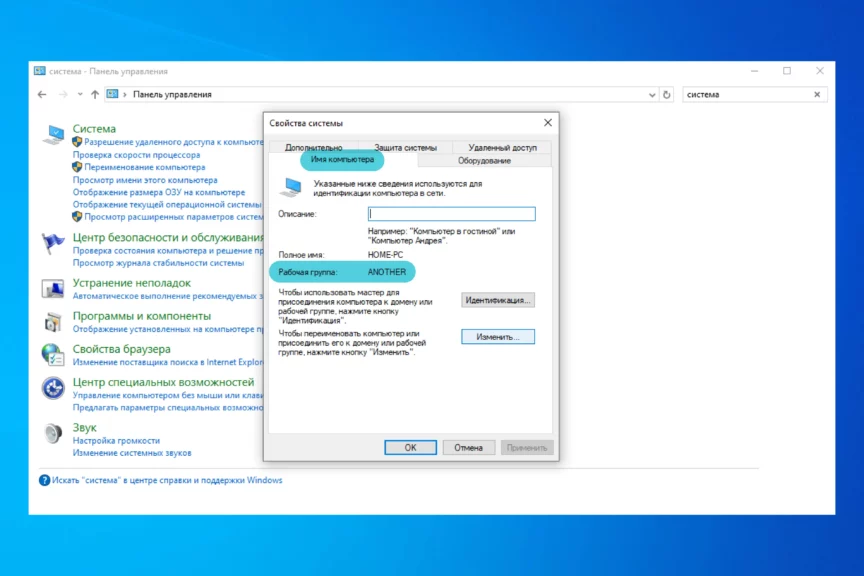Select the Удаленный доступ tab
The image size is (864, 576).
click(x=502, y=147)
